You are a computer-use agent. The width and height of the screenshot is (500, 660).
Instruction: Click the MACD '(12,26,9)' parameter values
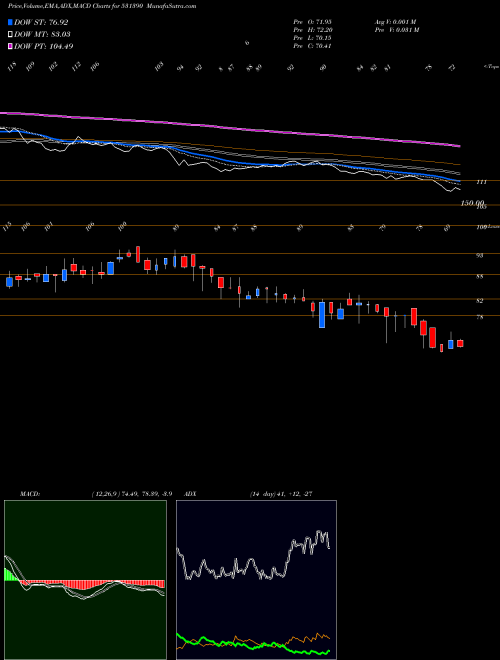[132, 493]
